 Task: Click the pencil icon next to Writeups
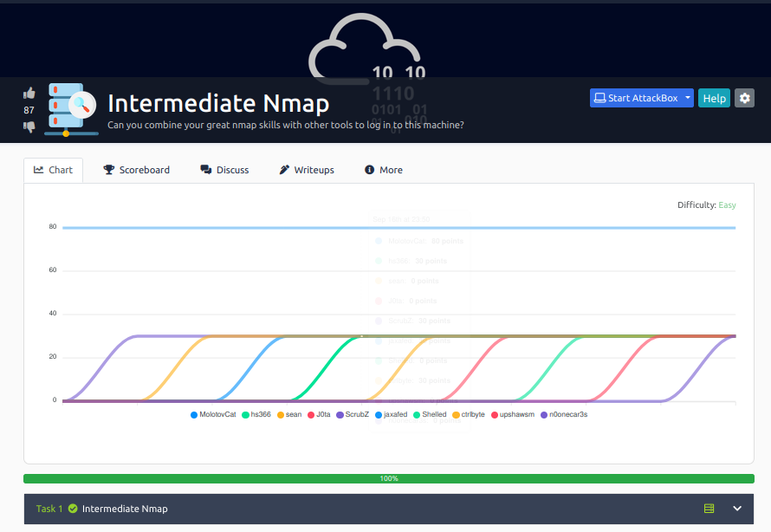click(284, 169)
